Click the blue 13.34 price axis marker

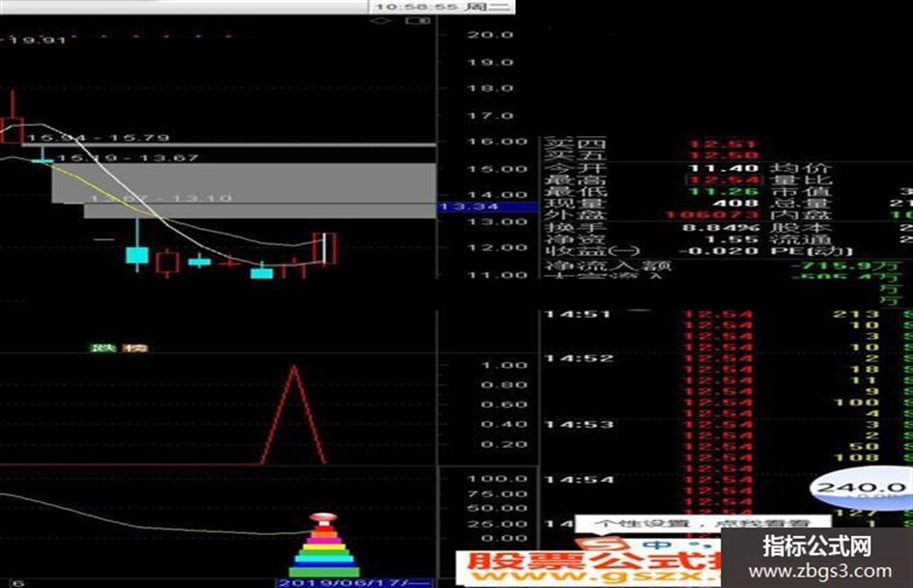[x=487, y=207]
